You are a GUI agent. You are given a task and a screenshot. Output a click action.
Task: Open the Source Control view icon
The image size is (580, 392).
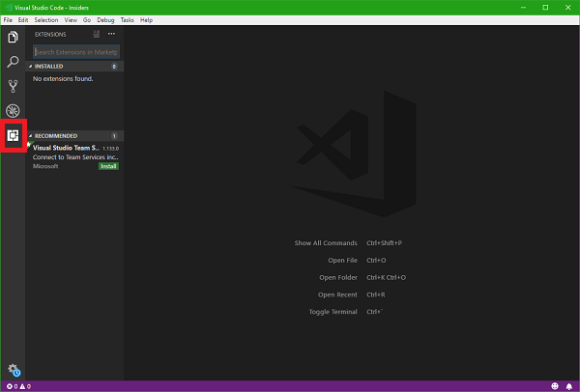[x=14, y=86]
